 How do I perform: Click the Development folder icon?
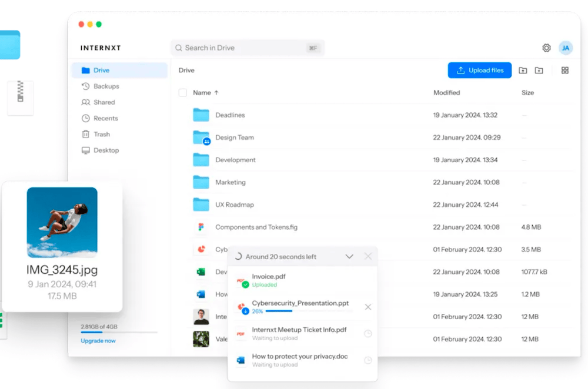pyautogui.click(x=201, y=160)
